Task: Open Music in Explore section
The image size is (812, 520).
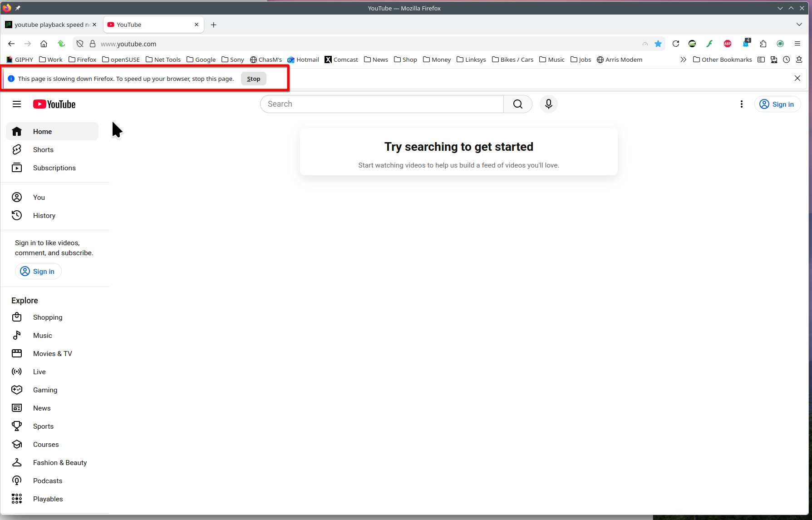Action: [x=52, y=335]
